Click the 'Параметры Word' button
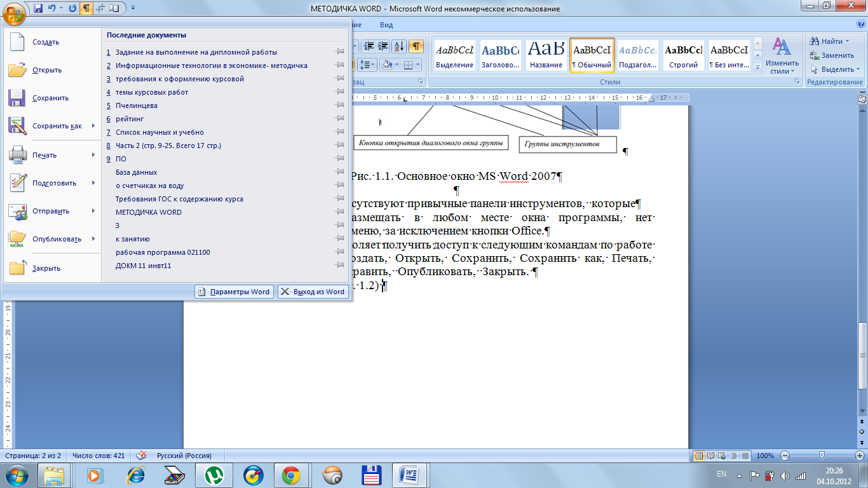The image size is (868, 488). click(x=234, y=292)
